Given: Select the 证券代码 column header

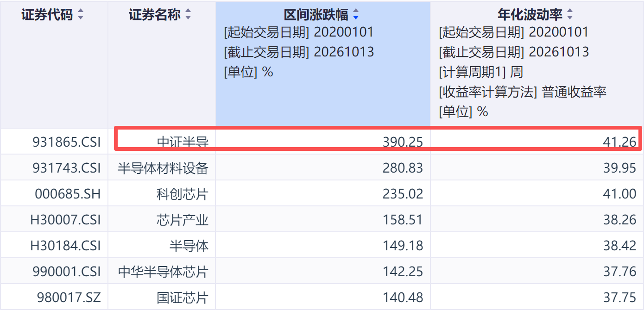Looking at the screenshot, I should coord(47,15).
